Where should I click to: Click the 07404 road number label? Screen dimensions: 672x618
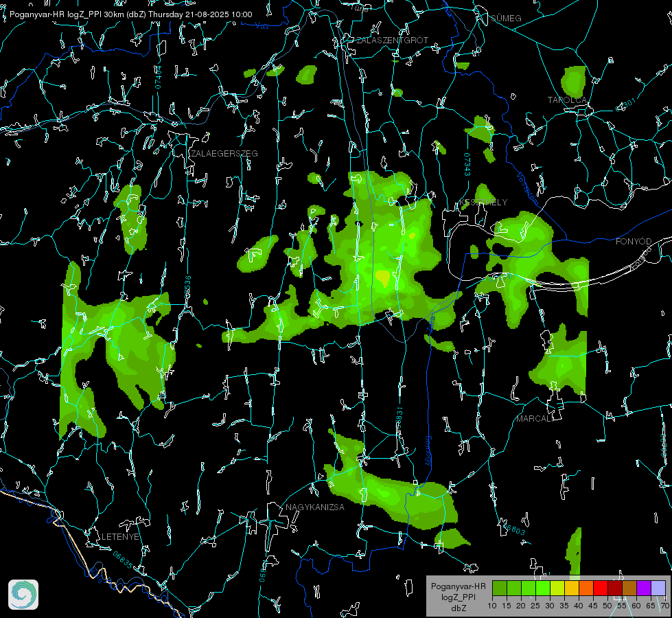click(x=158, y=77)
